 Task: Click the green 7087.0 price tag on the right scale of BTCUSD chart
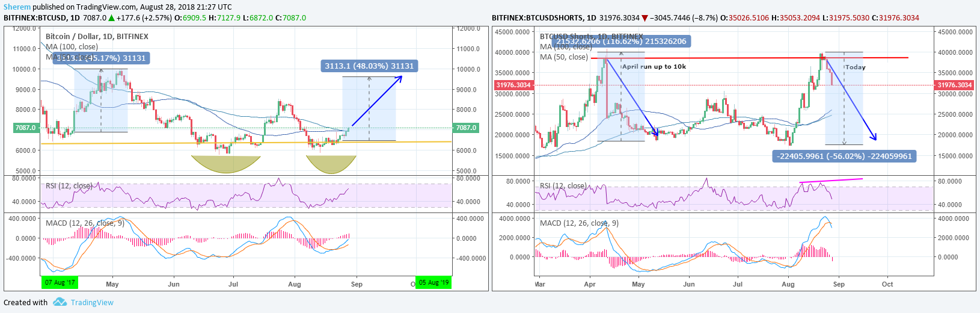click(466, 128)
